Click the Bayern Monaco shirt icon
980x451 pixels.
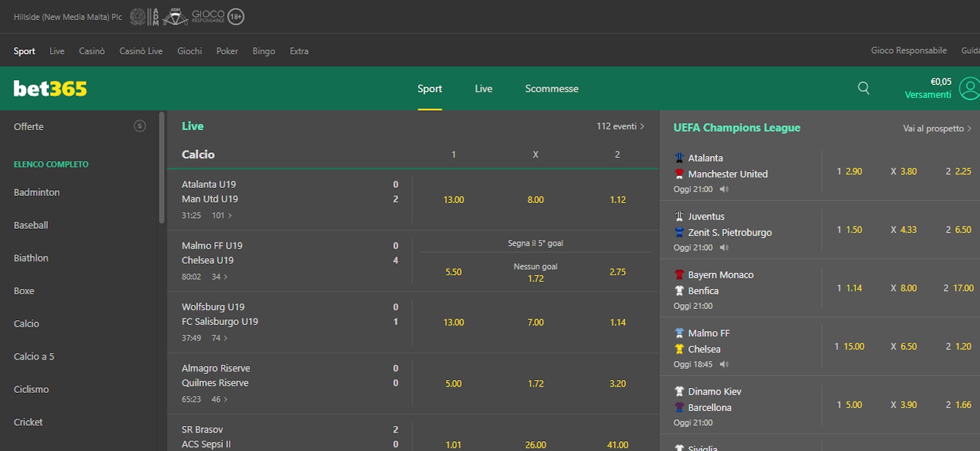pyautogui.click(x=679, y=275)
